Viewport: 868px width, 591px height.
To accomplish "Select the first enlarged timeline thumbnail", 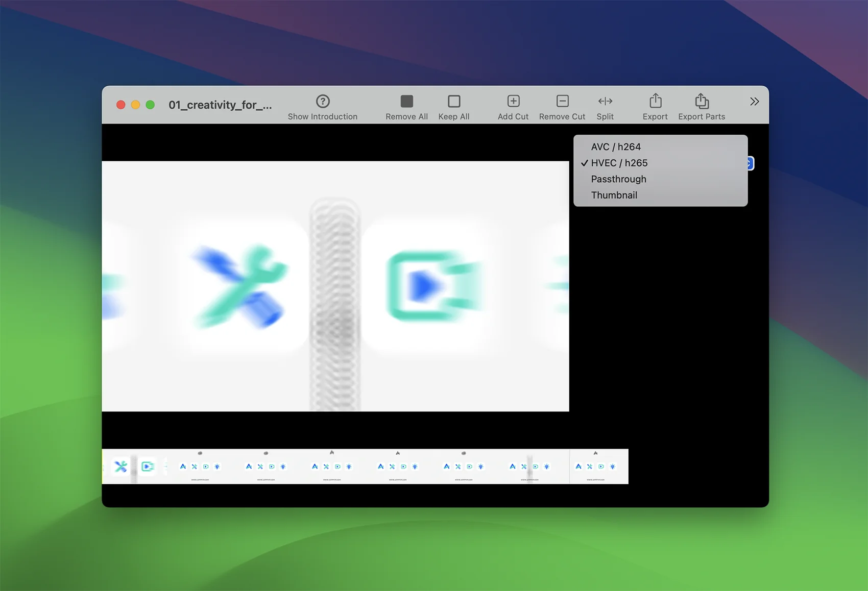I will click(134, 466).
